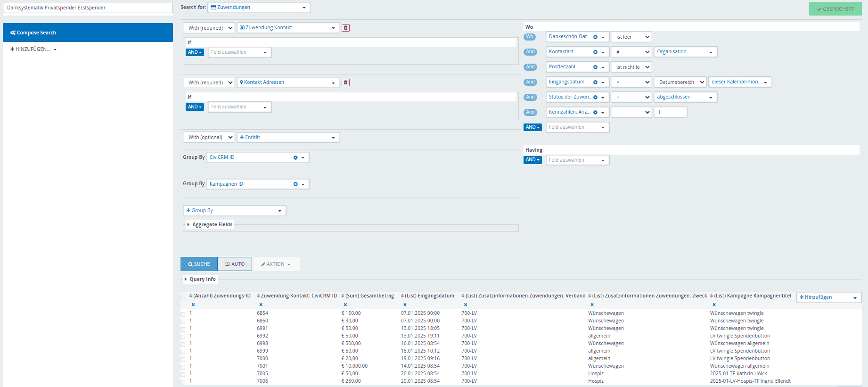This screenshot has height=387, width=868.
Task: Remove the (Sum) Gesamtbetrag column
Action: [345, 305]
